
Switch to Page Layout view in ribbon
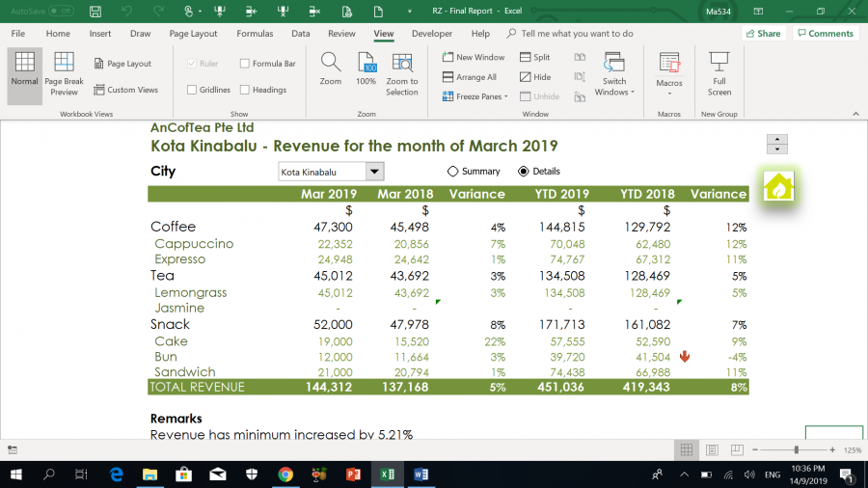pos(122,64)
